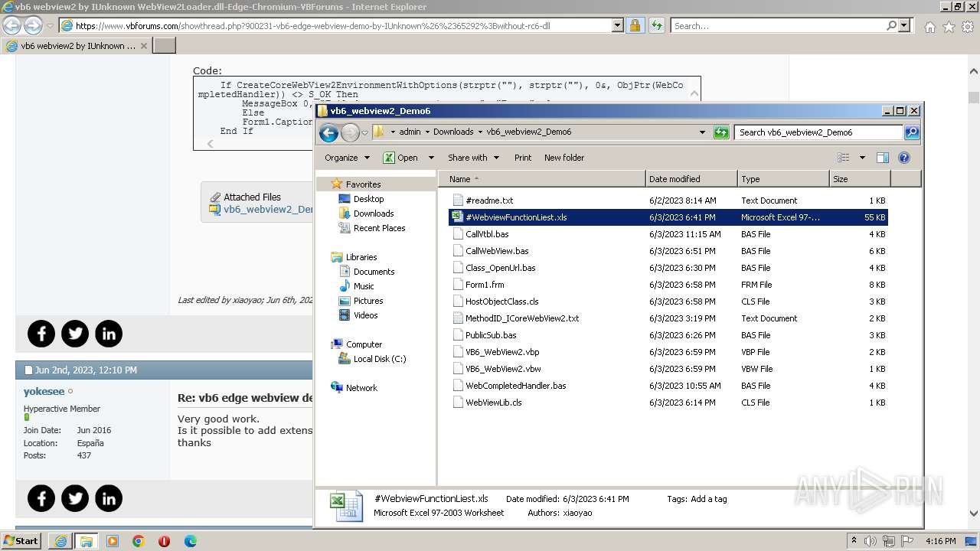The width and height of the screenshot is (980, 551).
Task: Click the File Explorer taskbar icon
Action: pos(87,541)
